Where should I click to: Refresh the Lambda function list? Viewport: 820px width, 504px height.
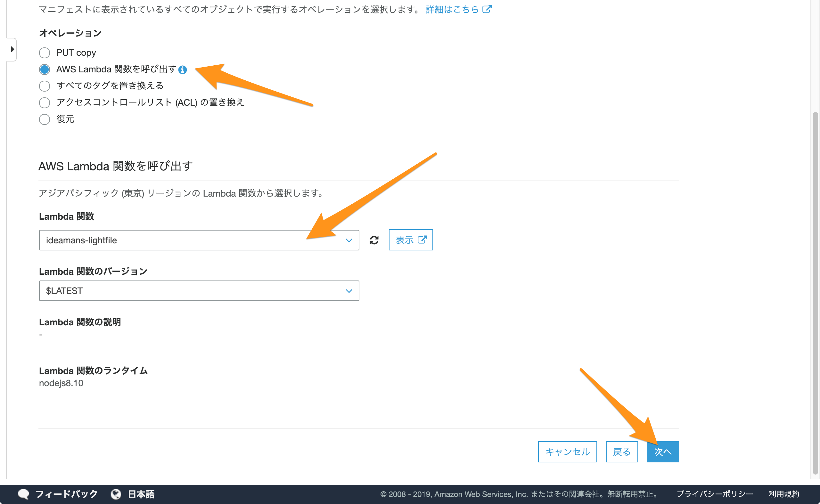tap(374, 240)
